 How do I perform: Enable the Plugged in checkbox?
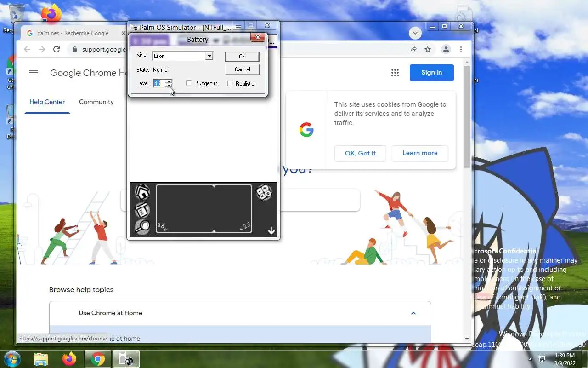tap(189, 83)
